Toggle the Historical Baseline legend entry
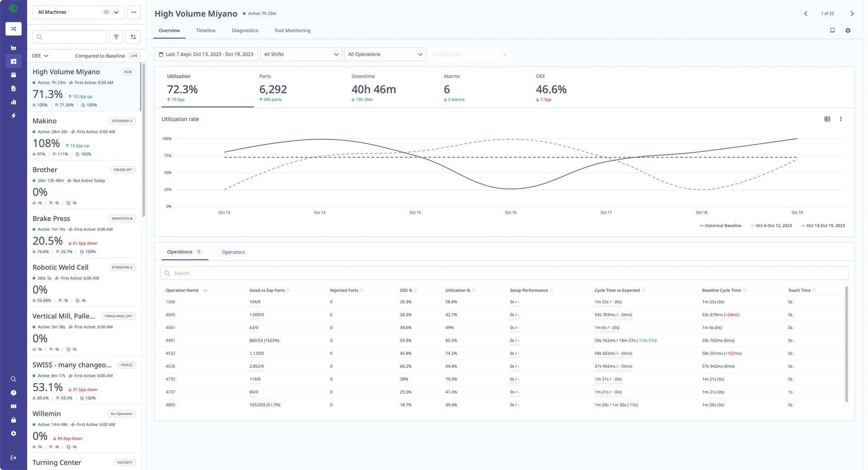The image size is (868, 470). pos(721,226)
